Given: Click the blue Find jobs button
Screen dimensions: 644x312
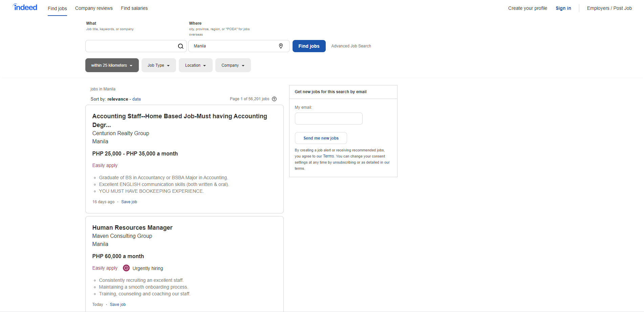Looking at the screenshot, I should (x=309, y=46).
